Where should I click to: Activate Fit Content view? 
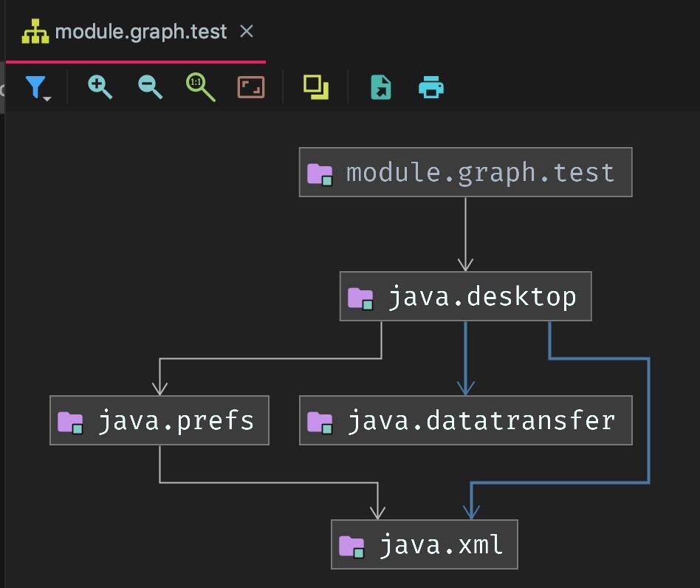click(x=250, y=86)
